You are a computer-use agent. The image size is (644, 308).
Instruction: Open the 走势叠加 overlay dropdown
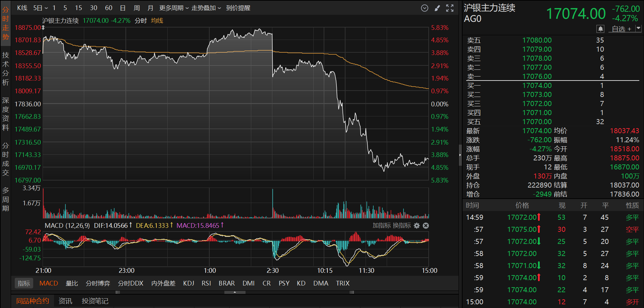tap(206, 8)
